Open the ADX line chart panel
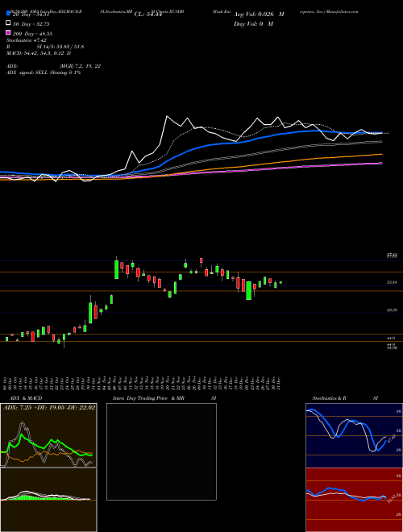403x532 pixels. [x=48, y=435]
